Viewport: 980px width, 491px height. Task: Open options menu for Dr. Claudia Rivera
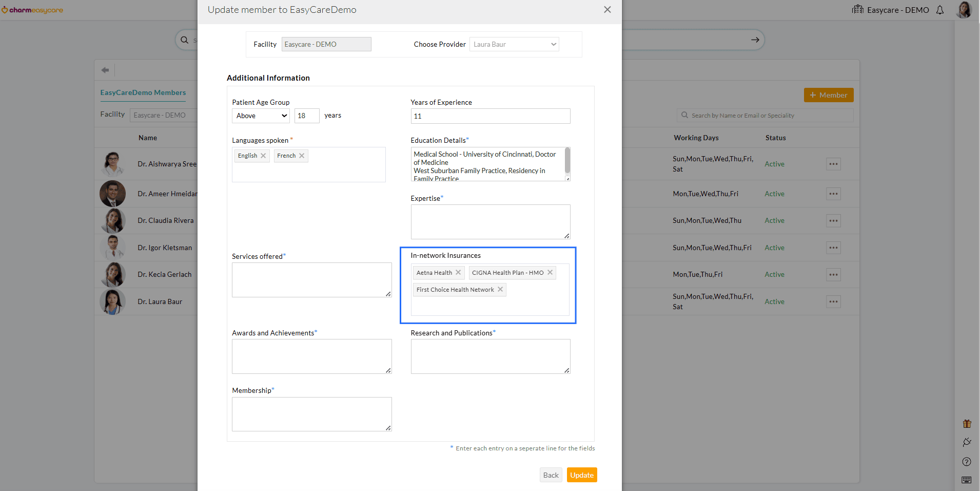click(833, 220)
